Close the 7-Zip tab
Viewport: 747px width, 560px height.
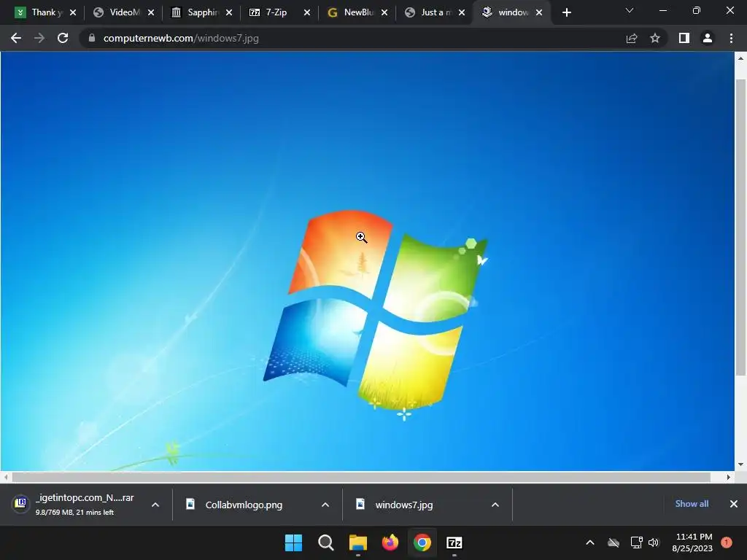point(307,13)
